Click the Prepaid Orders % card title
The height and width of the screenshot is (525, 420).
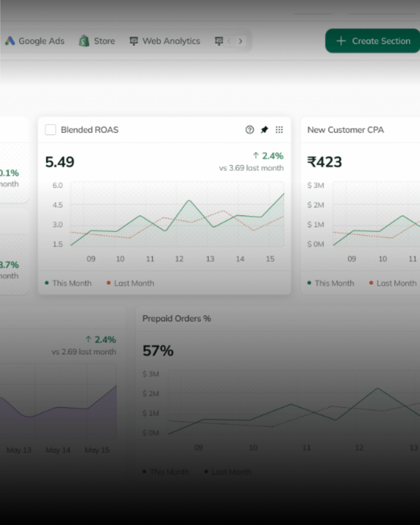(x=177, y=318)
